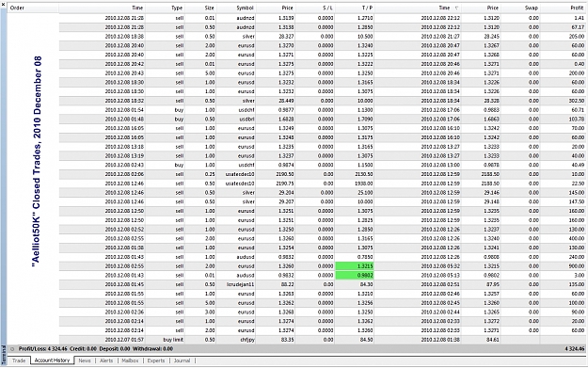Click the profit value 205.00
Image resolution: width=588 pixels, height=368 pixels.
(577, 37)
